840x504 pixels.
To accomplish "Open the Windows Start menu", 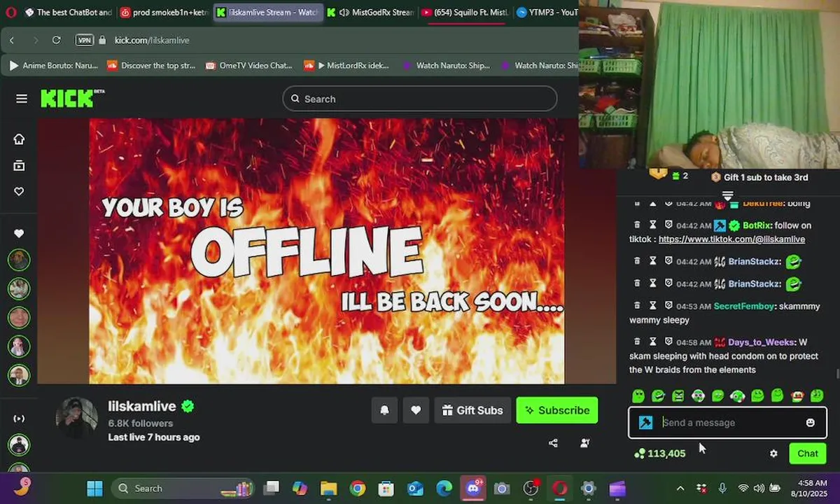I will tap(94, 488).
